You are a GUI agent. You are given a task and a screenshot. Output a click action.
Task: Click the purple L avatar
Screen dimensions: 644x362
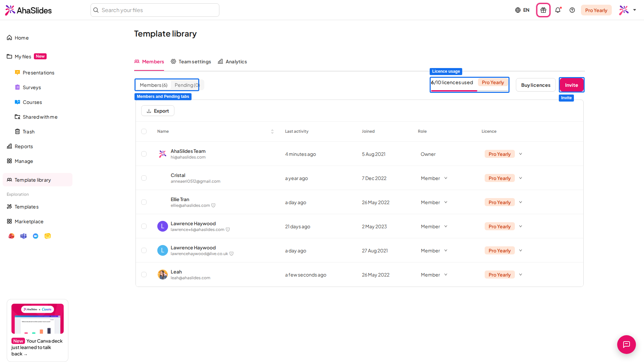163,226
